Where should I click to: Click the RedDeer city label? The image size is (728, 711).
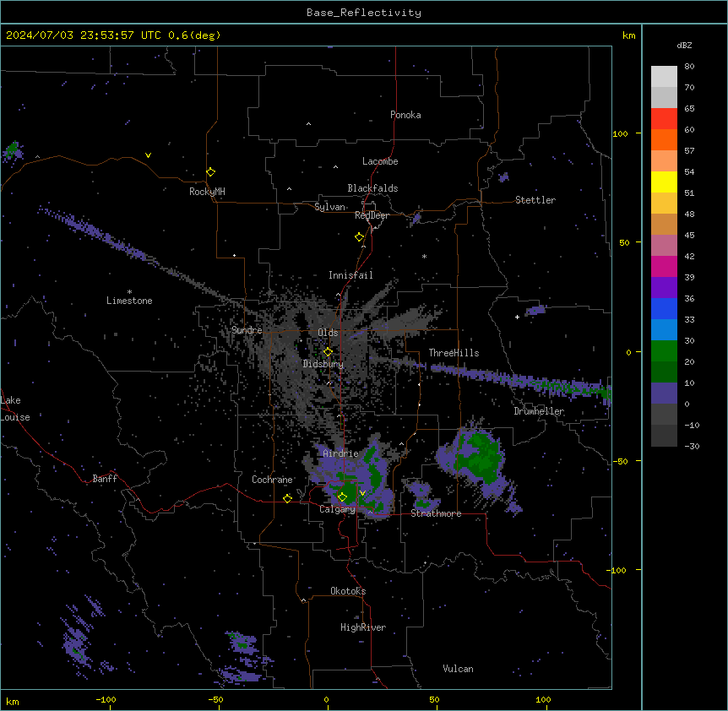pos(372,215)
